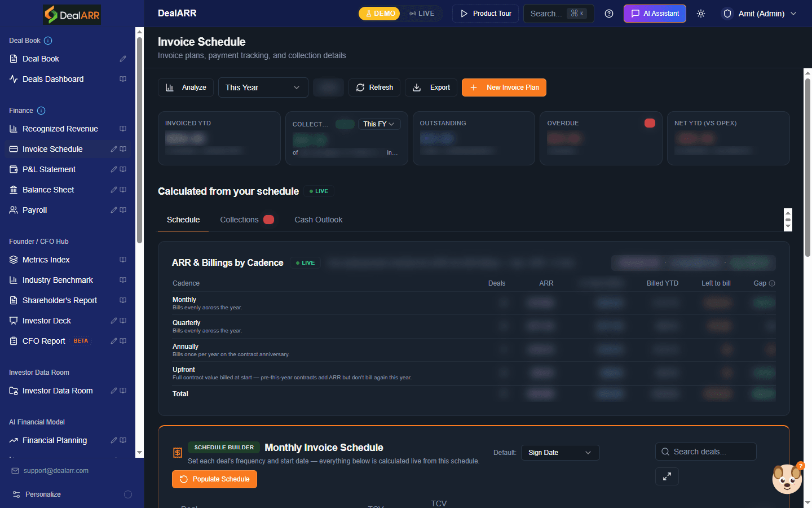The height and width of the screenshot is (508, 812).
Task: Click the Populate Schedule button
Action: point(214,479)
